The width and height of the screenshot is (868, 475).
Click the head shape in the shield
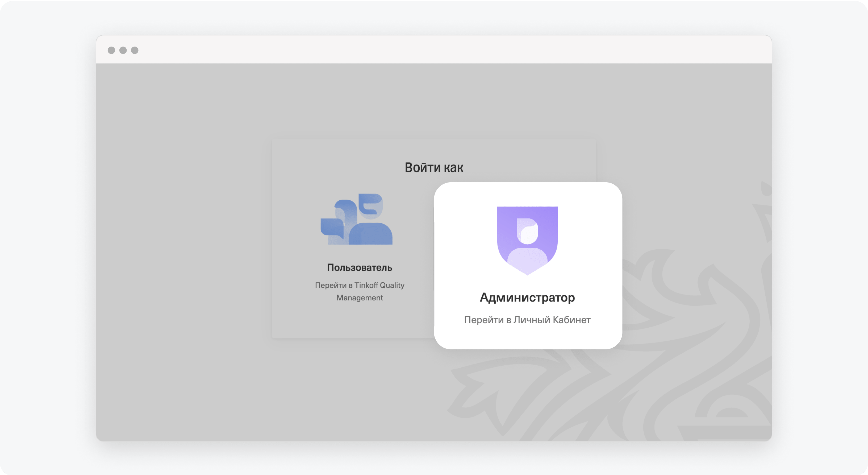pyautogui.click(x=527, y=231)
